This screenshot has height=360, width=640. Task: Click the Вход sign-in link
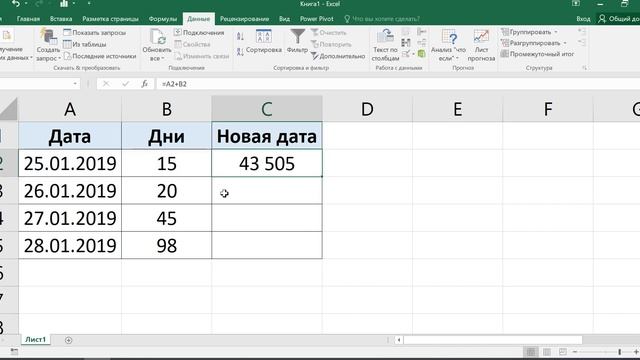(x=583, y=19)
